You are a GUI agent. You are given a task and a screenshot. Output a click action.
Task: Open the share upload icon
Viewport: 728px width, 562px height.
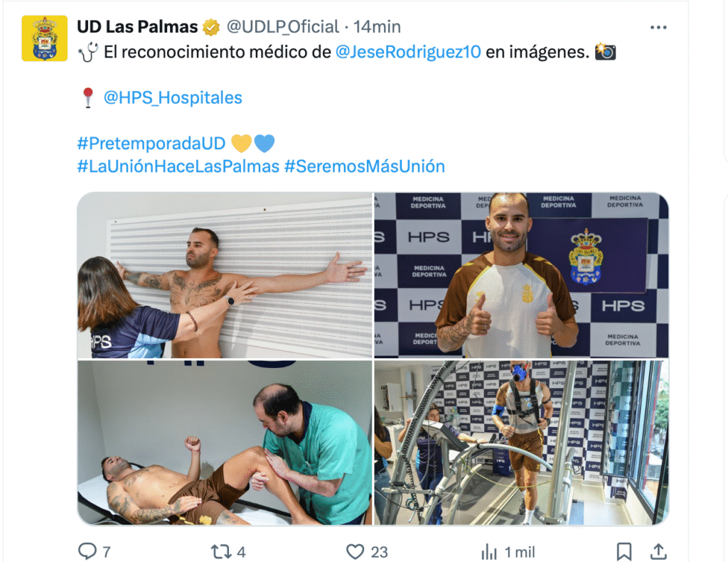tap(658, 551)
